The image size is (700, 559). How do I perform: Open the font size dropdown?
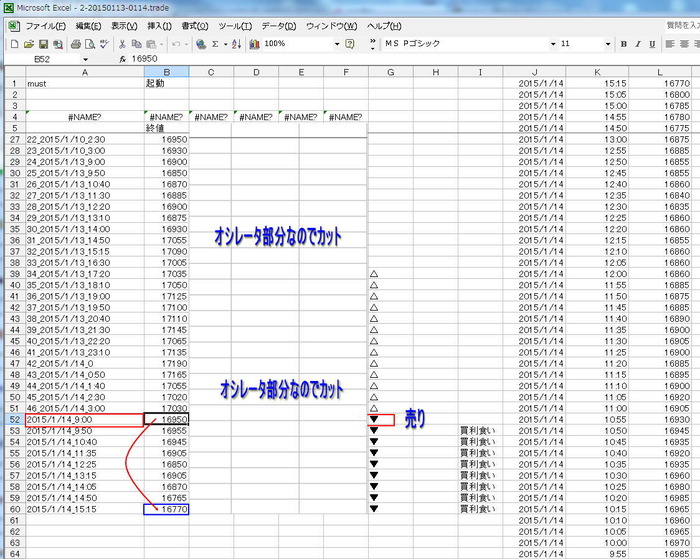coord(606,44)
